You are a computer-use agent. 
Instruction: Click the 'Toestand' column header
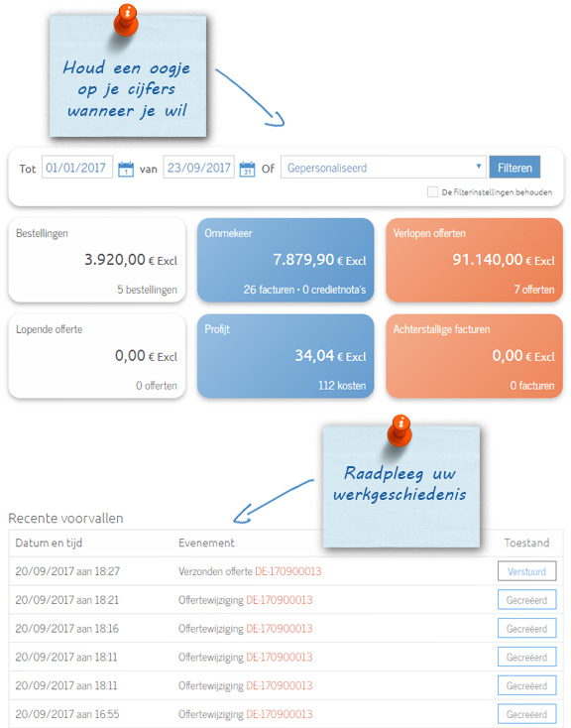click(527, 543)
